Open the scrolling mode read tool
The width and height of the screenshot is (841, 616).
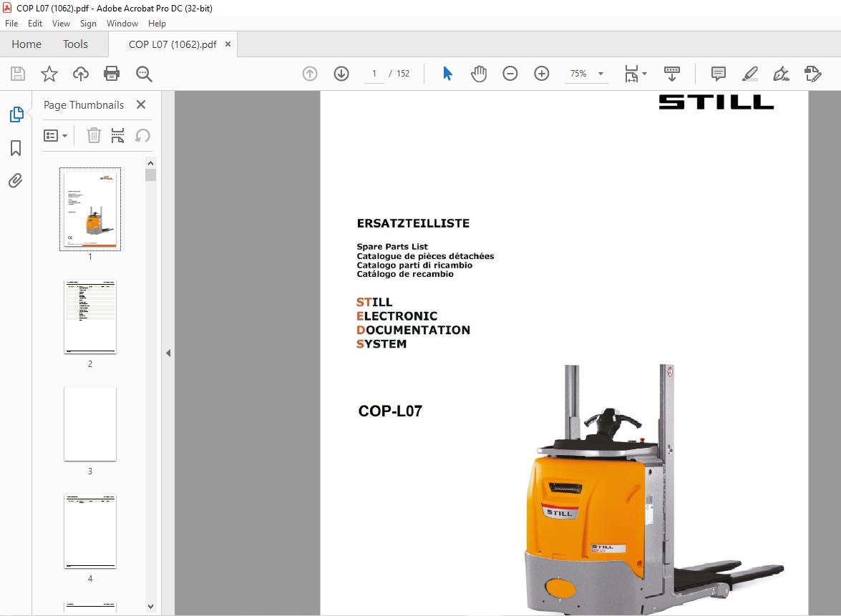pyautogui.click(x=672, y=74)
